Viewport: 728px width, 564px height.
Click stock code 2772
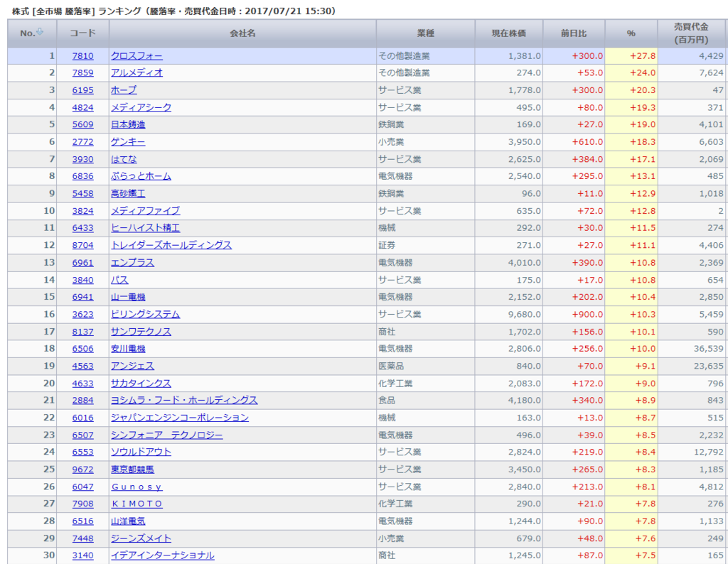point(82,142)
